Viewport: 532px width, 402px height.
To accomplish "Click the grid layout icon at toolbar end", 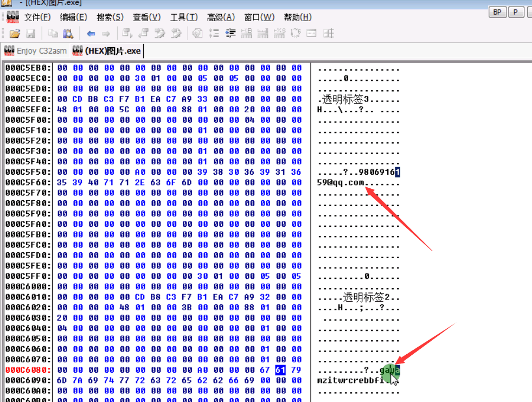I will [328, 34].
